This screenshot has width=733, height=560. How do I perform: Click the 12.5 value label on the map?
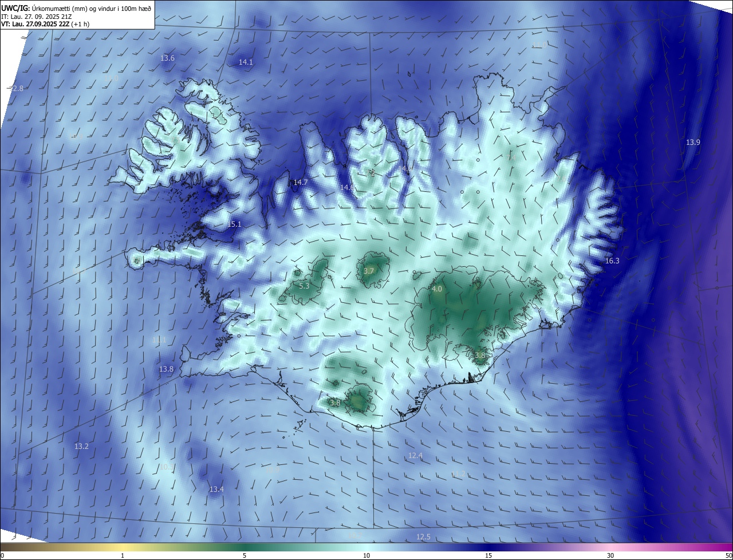click(423, 537)
